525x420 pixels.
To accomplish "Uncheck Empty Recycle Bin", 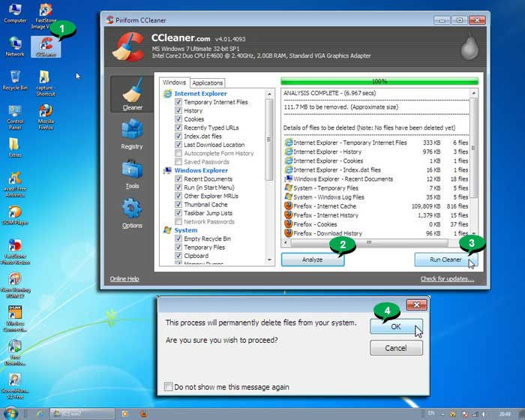I will (x=178, y=238).
